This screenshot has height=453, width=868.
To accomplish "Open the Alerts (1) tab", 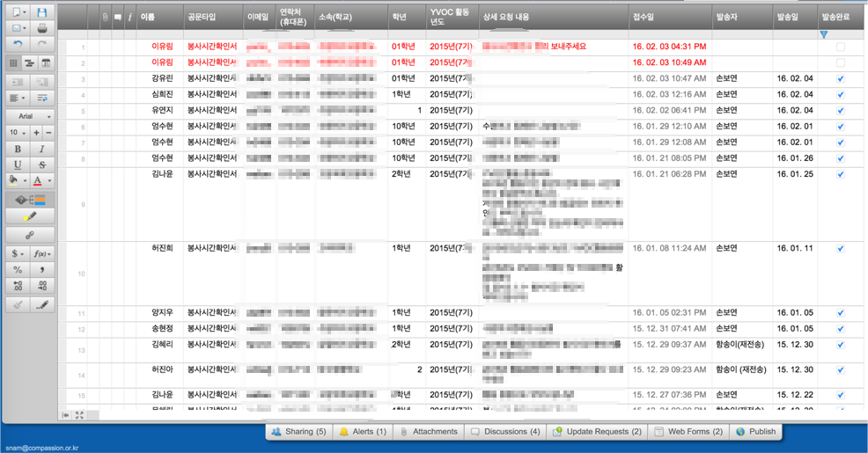I will pos(363,432).
